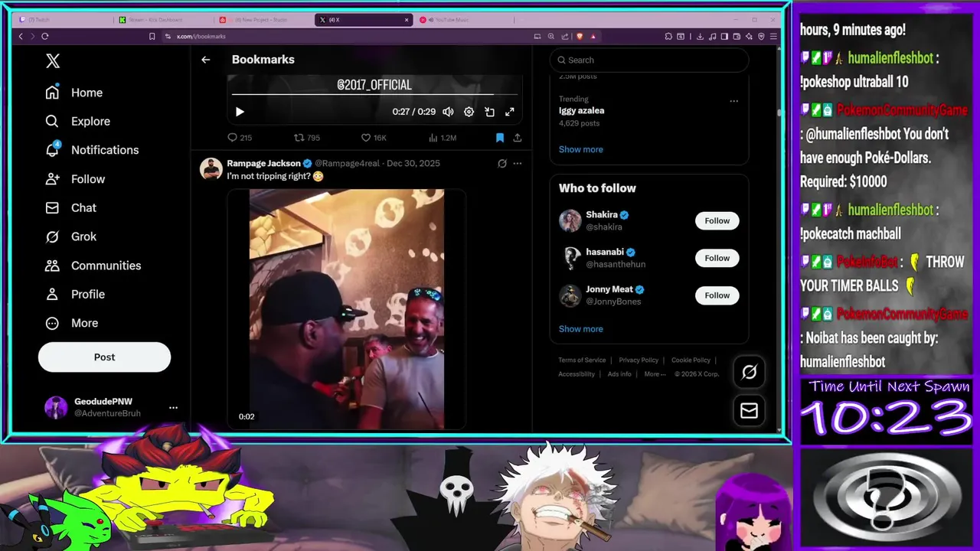Open browser hamburger menu
Image resolution: width=980 pixels, height=551 pixels.
(773, 36)
